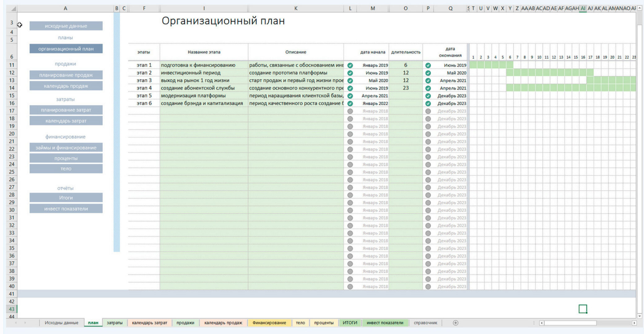644x334 pixels.
Task: Click green check icon for этап 1 start date
Action: click(350, 65)
